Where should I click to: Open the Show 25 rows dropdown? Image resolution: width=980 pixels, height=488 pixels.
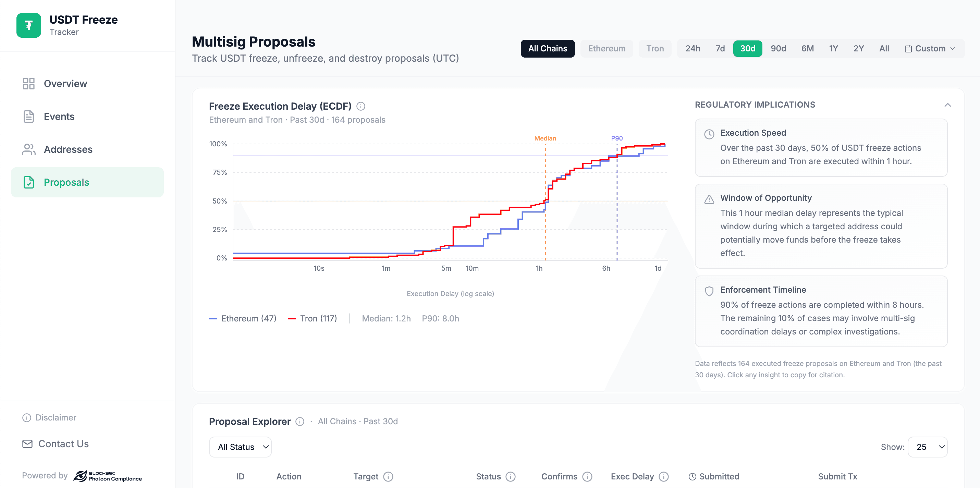pos(928,447)
